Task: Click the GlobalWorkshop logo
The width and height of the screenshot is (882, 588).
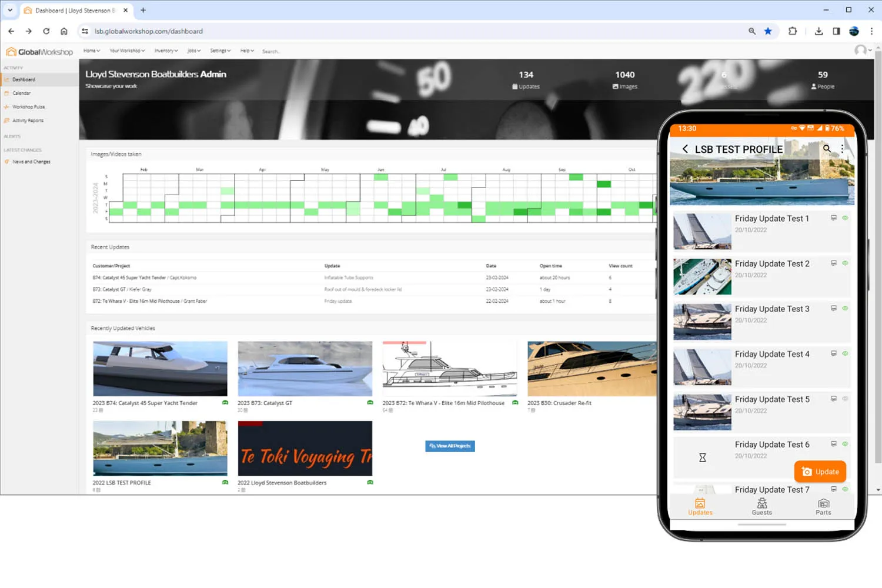Action: tap(39, 52)
